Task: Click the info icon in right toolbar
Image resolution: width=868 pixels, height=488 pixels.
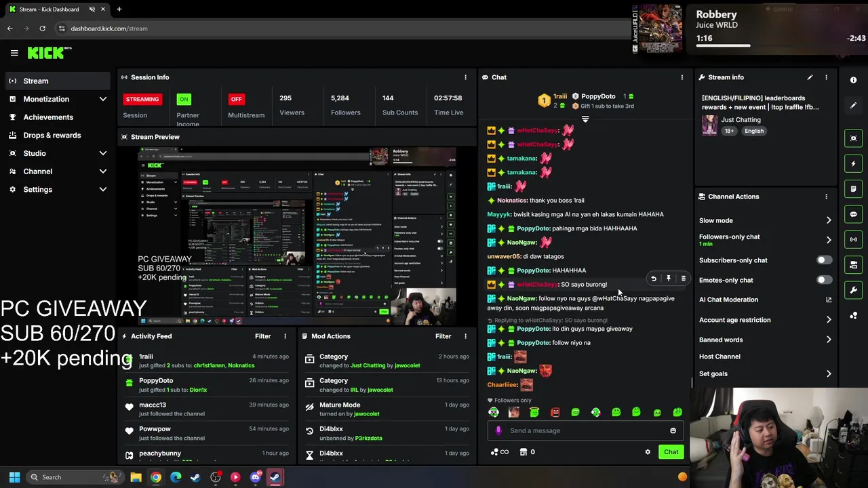Action: click(853, 80)
